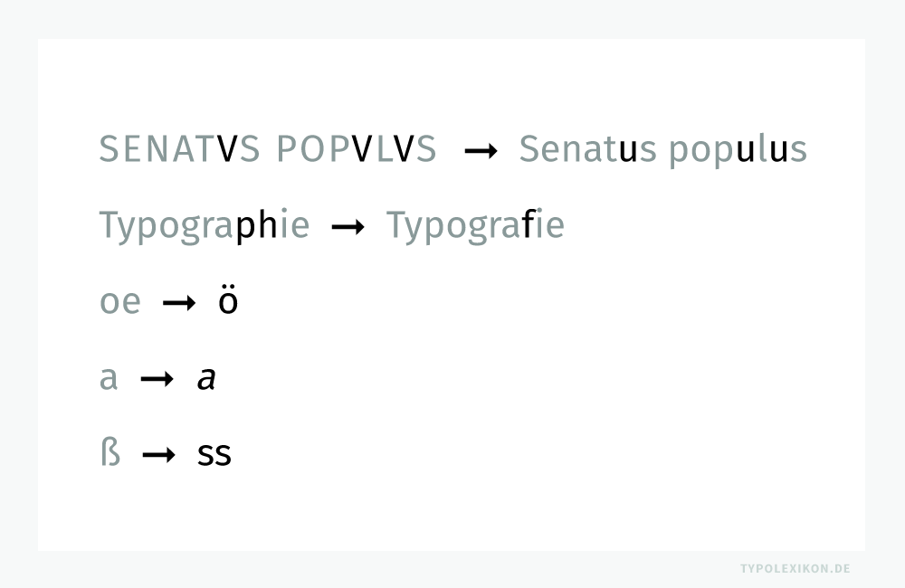Click the TYPOLEXIKON.DE watermark link
Screen dimensions: 905x588
click(795, 569)
